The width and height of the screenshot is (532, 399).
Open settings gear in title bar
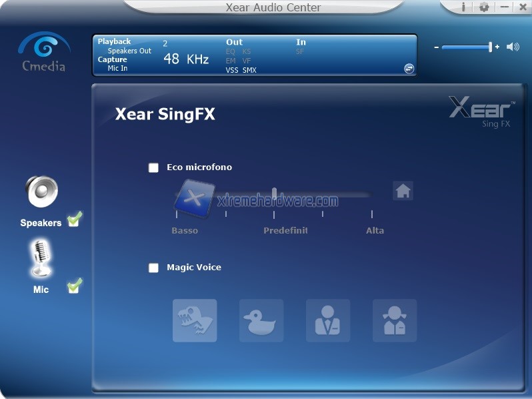click(484, 7)
